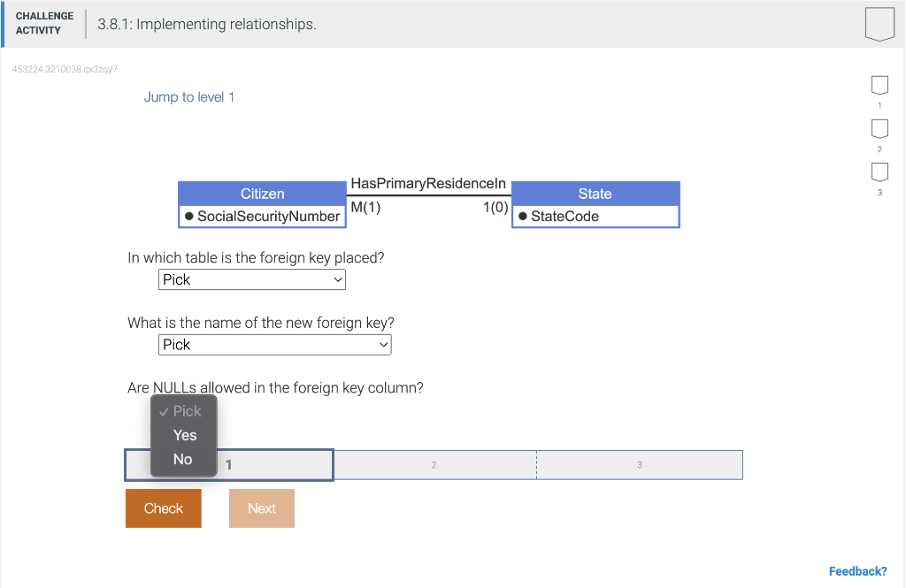Follow the Jump to level 1 link
This screenshot has height=588, width=906.
pos(189,97)
